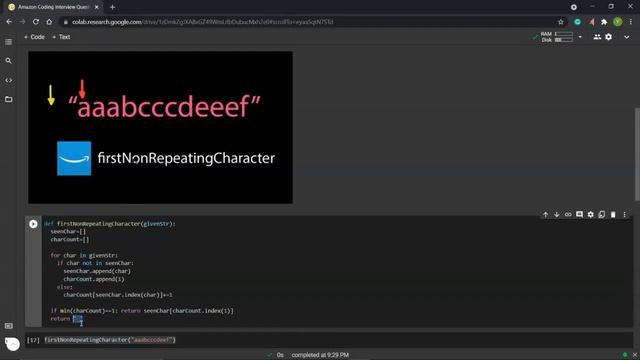Open more cell actions menu
Screen dimensions: 640x360
click(x=624, y=214)
